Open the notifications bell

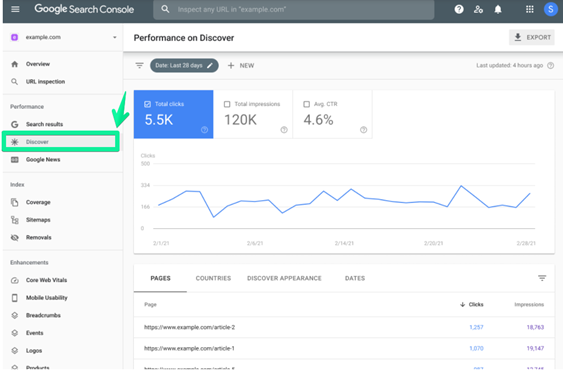[498, 9]
